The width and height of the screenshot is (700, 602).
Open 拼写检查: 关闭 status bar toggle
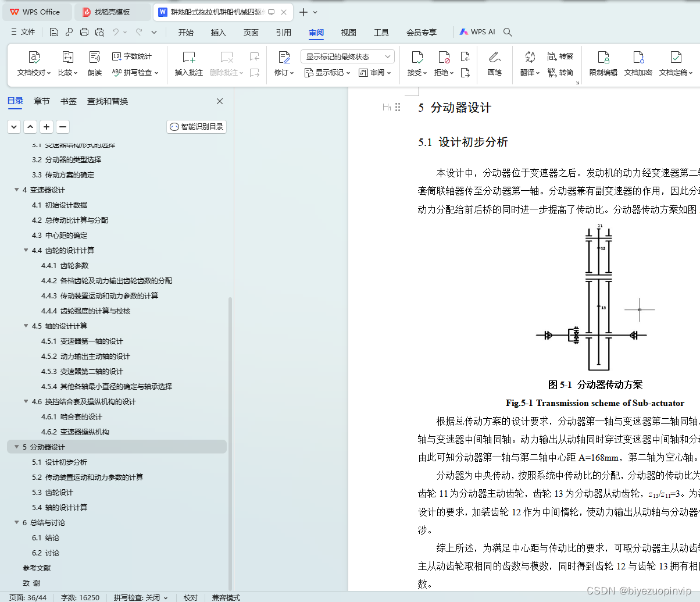click(141, 597)
